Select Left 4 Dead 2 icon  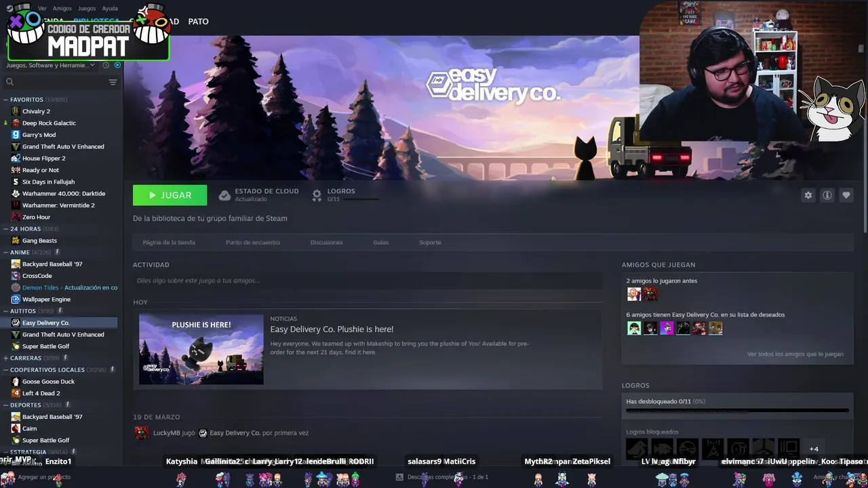[x=16, y=393]
